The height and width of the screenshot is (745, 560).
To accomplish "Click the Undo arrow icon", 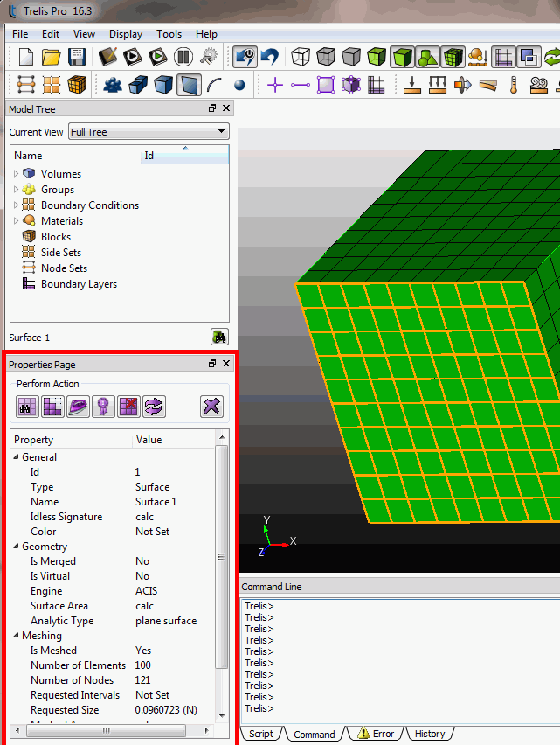I will pyautogui.click(x=269, y=58).
